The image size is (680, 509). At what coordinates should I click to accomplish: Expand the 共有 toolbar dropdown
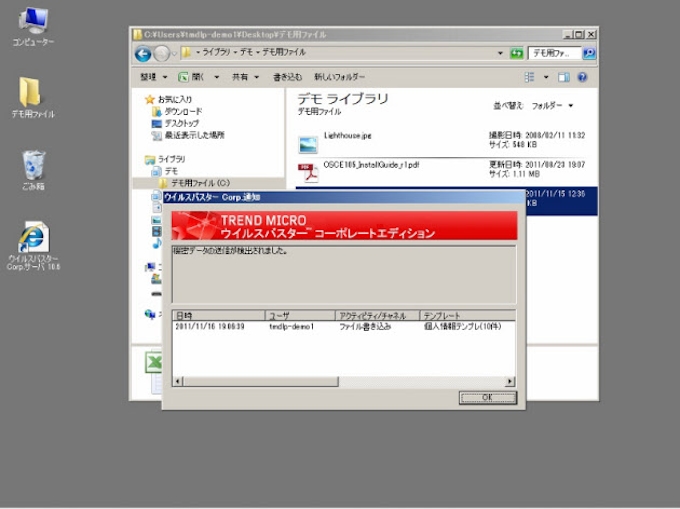tap(245, 77)
